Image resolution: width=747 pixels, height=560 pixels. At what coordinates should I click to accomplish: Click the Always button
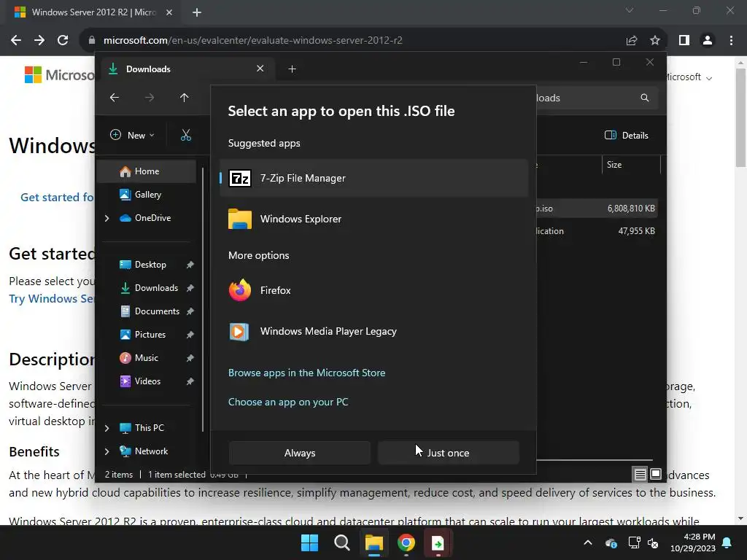point(300,453)
